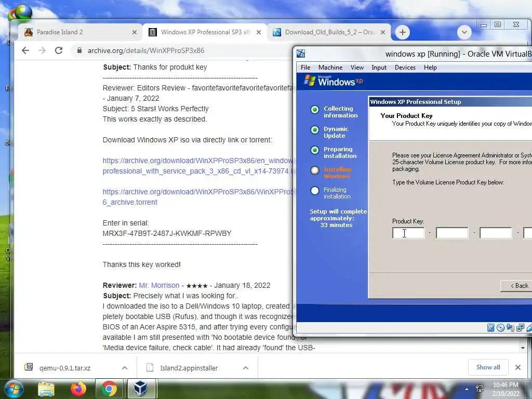Click the Chrome address bar URL

tap(146, 50)
